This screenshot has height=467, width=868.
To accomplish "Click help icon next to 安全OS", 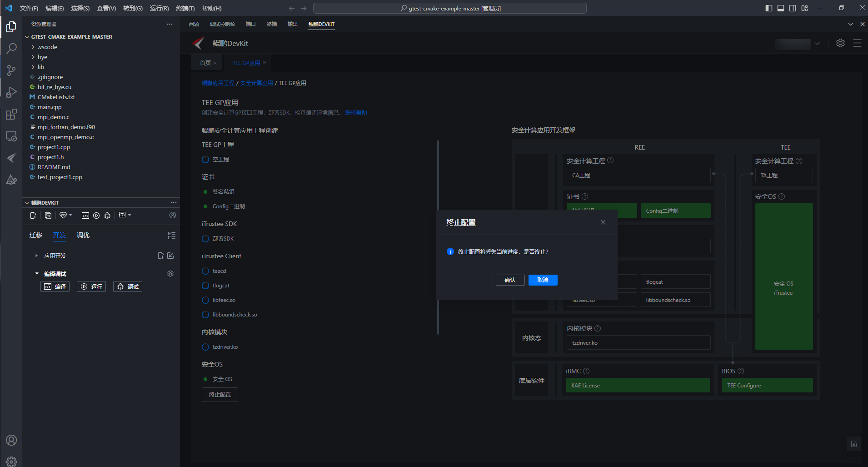I will point(782,196).
